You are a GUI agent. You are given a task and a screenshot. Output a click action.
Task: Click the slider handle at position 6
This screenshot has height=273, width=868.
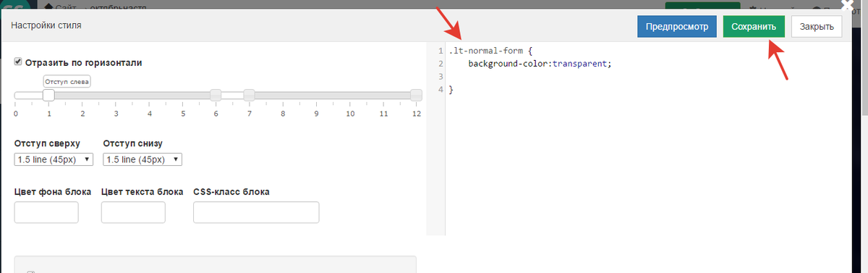tap(216, 95)
